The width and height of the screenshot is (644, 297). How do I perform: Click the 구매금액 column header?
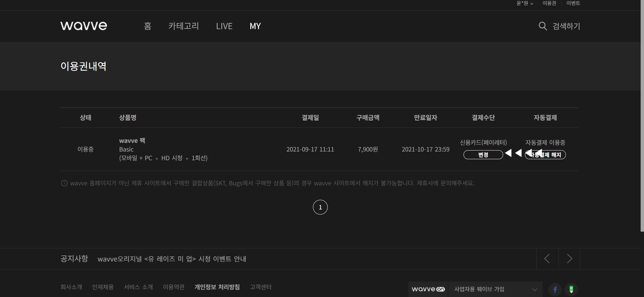[368, 118]
